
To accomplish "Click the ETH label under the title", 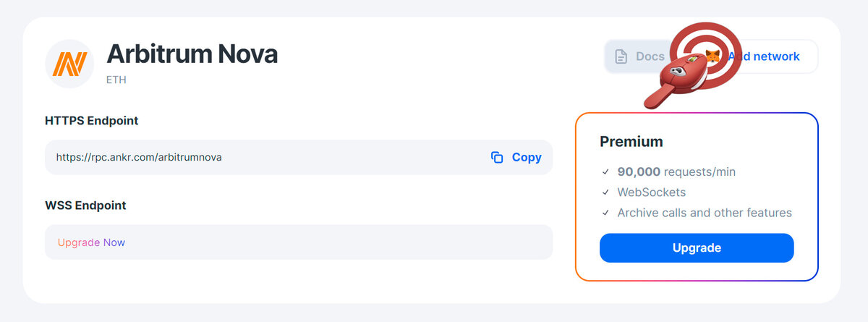I will (116, 80).
